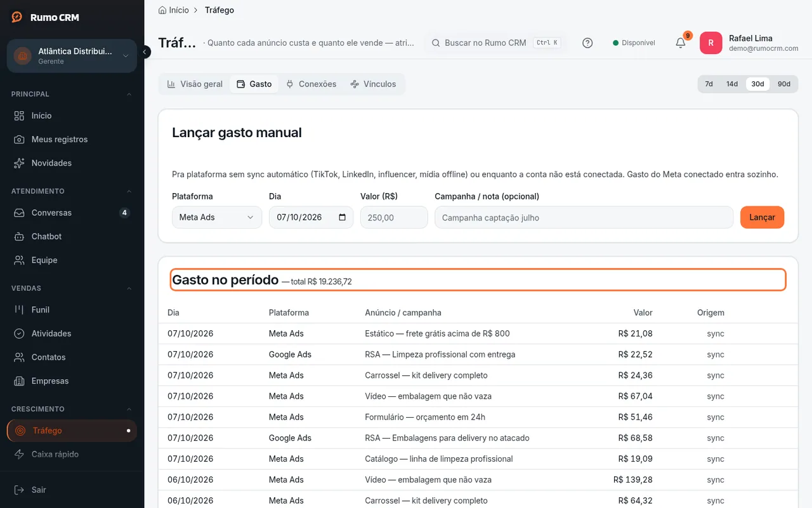Go to Início in the sidebar
This screenshot has height=508, width=812.
click(72, 116)
